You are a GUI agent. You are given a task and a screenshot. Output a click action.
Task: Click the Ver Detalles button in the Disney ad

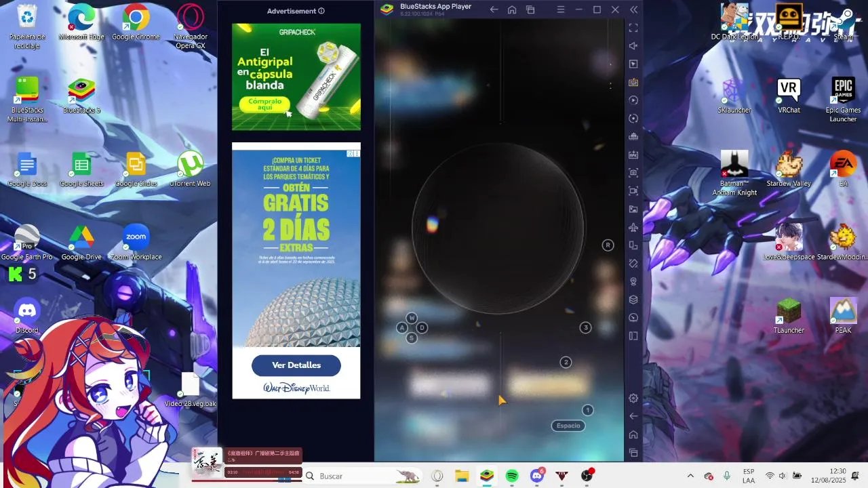coord(296,365)
